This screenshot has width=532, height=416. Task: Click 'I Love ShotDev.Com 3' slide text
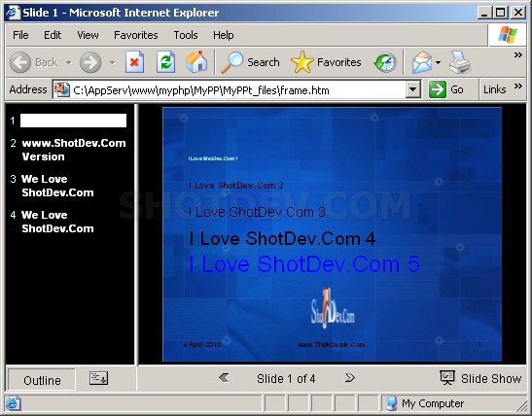257,212
